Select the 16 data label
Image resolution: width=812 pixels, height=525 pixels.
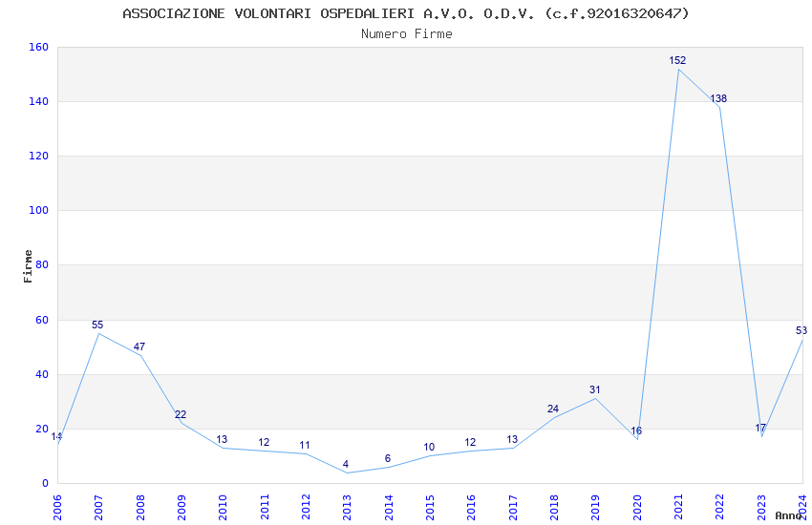636,430
